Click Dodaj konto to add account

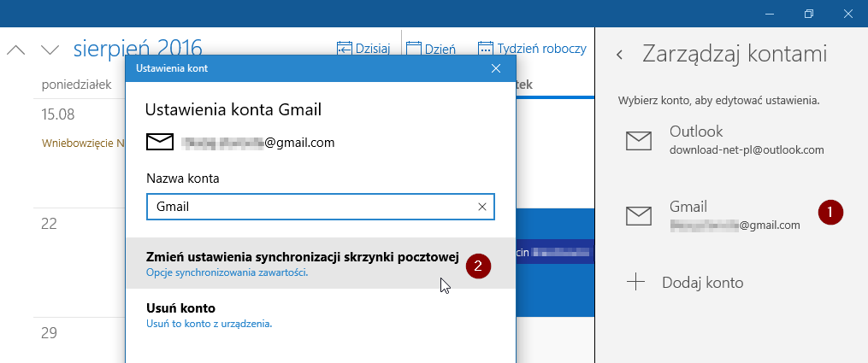(702, 283)
